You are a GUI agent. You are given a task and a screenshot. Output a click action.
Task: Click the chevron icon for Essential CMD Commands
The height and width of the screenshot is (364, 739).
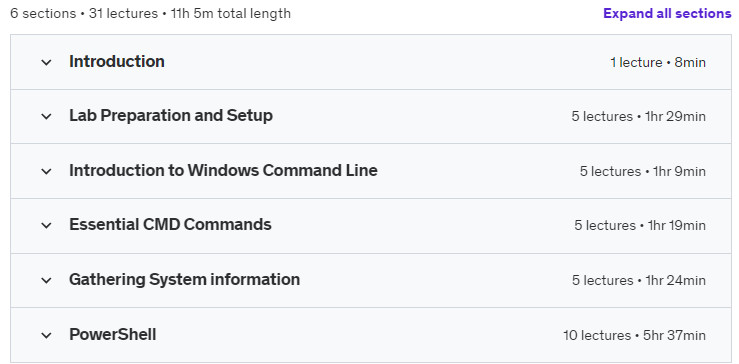pyautogui.click(x=46, y=225)
